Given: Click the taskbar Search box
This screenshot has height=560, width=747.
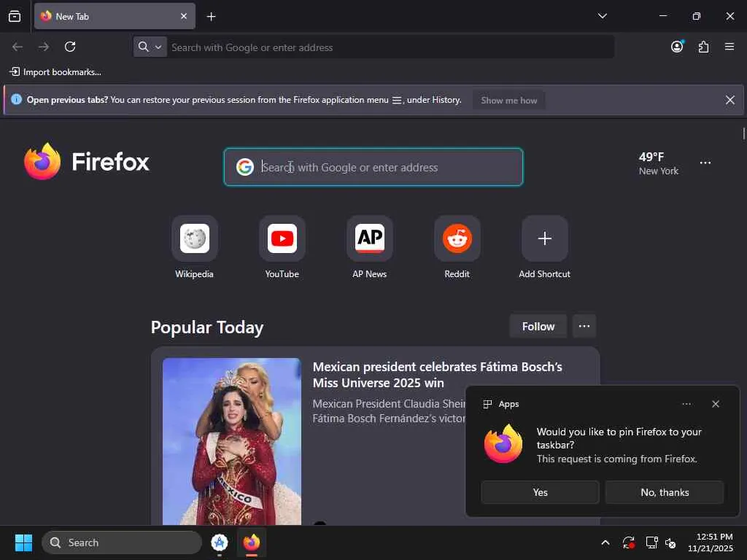Looking at the screenshot, I should 122,542.
